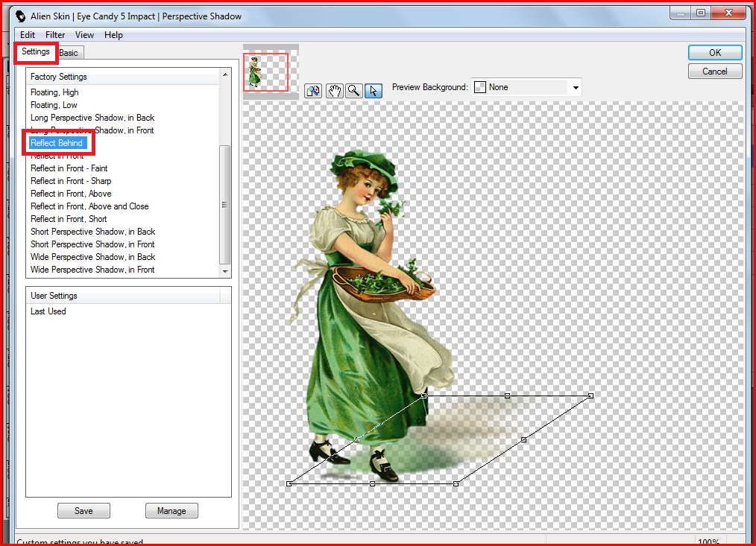This screenshot has width=756, height=546.
Task: Click the shadow box top-left corner handle
Action: pos(423,396)
